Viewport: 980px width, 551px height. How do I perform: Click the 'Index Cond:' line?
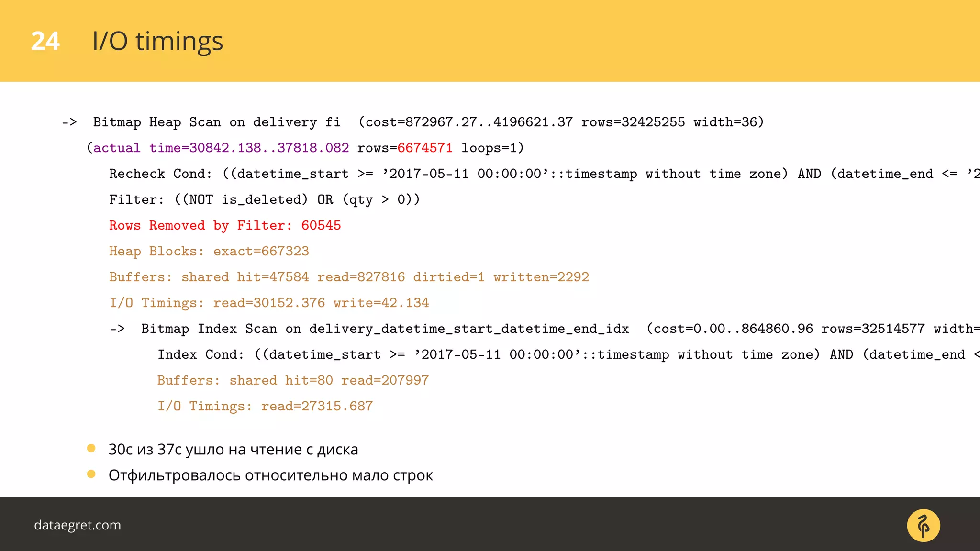tap(569, 354)
